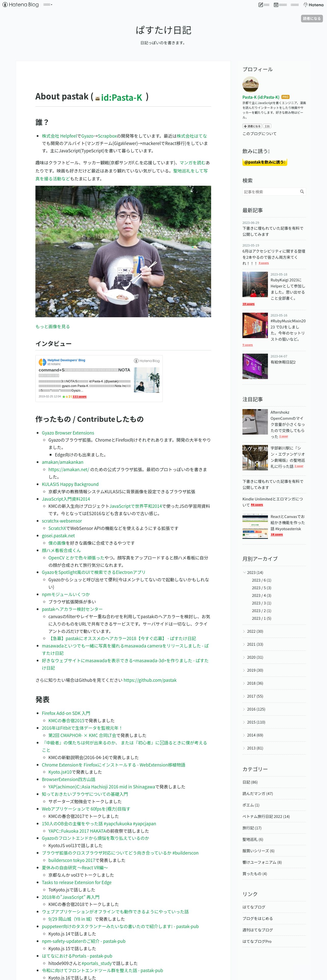Click the PRO badge next to profile name
The width and height of the screenshot is (327, 980).
[285, 97]
